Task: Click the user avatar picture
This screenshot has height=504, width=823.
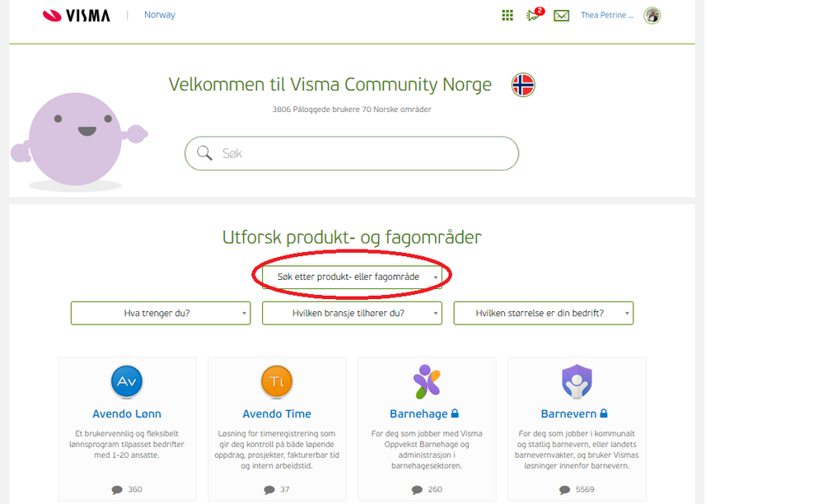Action: (x=652, y=15)
